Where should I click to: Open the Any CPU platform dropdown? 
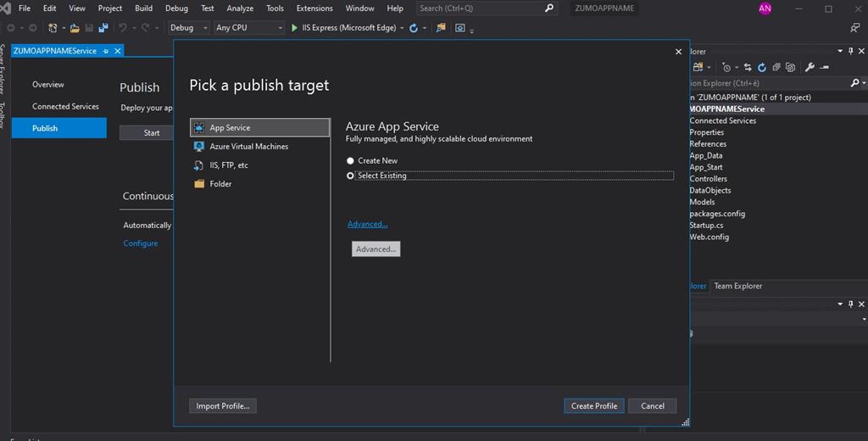tap(249, 28)
